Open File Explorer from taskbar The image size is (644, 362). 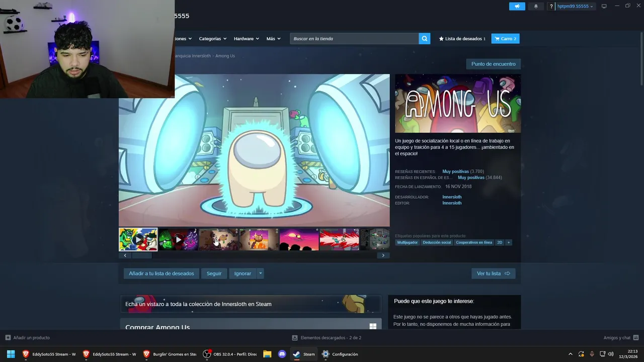tap(267, 354)
